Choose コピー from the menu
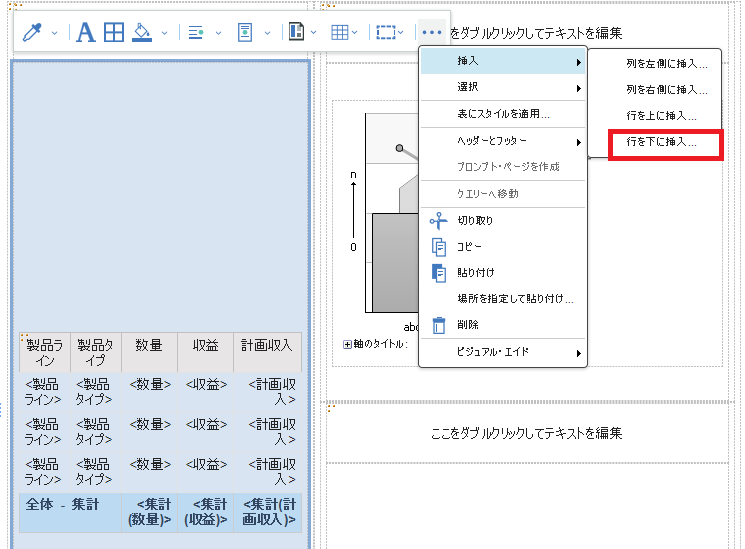745x549 pixels. 503,246
